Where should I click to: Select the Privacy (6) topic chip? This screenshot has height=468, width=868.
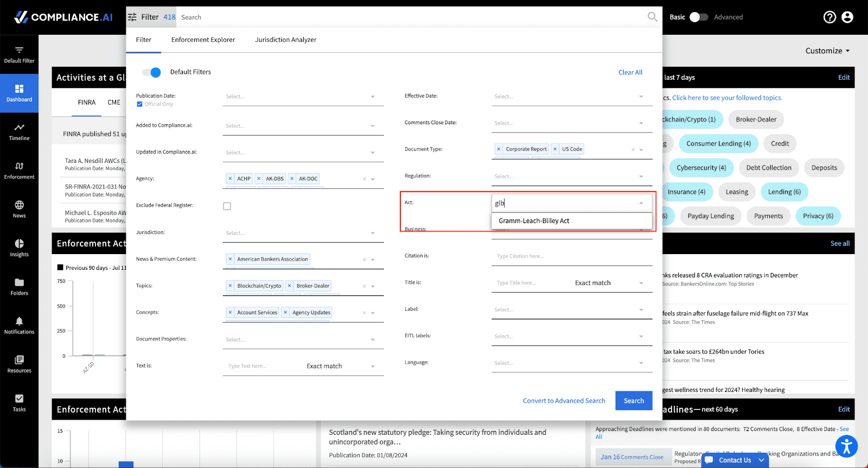(x=818, y=216)
